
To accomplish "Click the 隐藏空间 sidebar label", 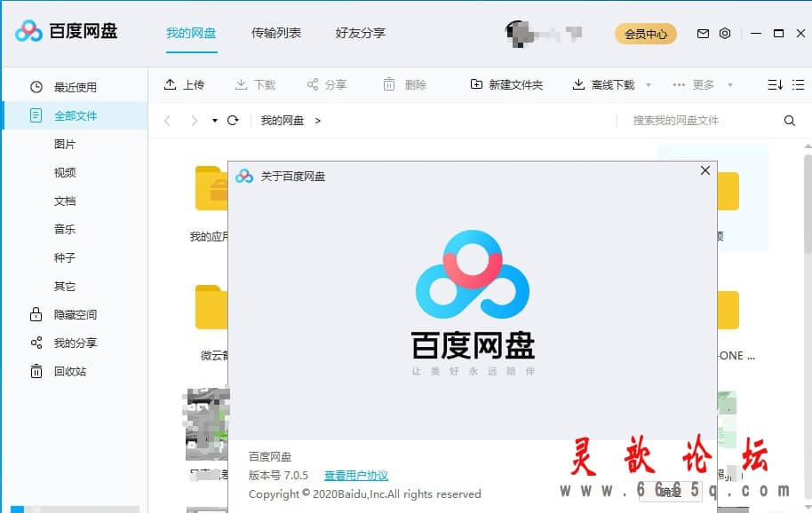I will 76,314.
